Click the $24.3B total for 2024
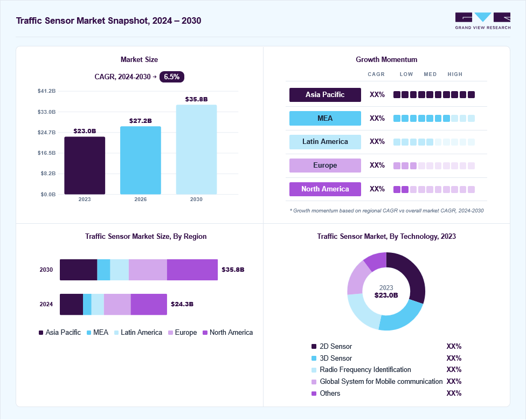This screenshot has height=420, width=526. pos(182,304)
